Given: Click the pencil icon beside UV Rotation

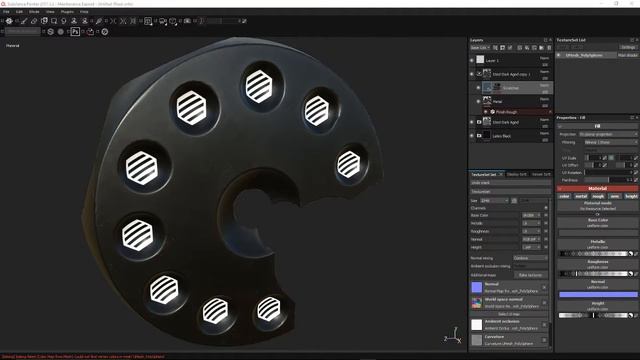Looking at the screenshot, I should 636,173.
